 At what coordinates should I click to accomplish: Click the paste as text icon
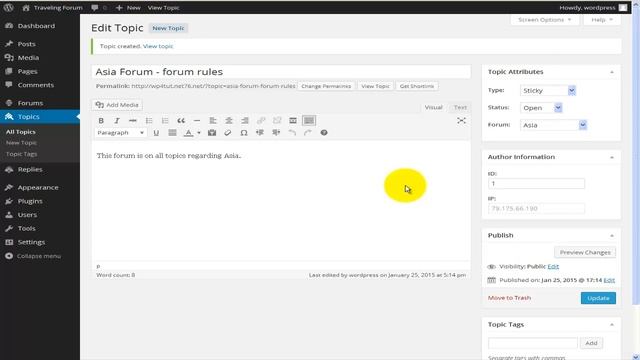click(x=212, y=133)
